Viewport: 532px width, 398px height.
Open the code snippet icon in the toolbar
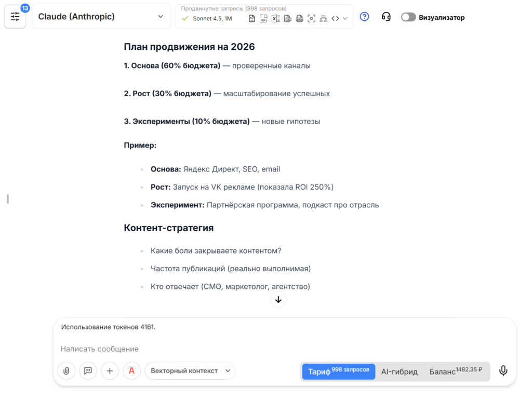(336, 18)
